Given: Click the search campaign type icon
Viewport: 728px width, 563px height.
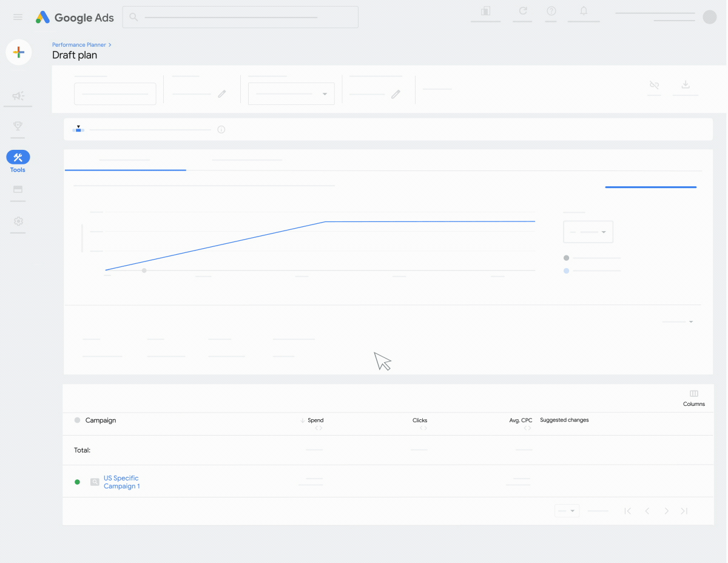Looking at the screenshot, I should click(x=95, y=482).
